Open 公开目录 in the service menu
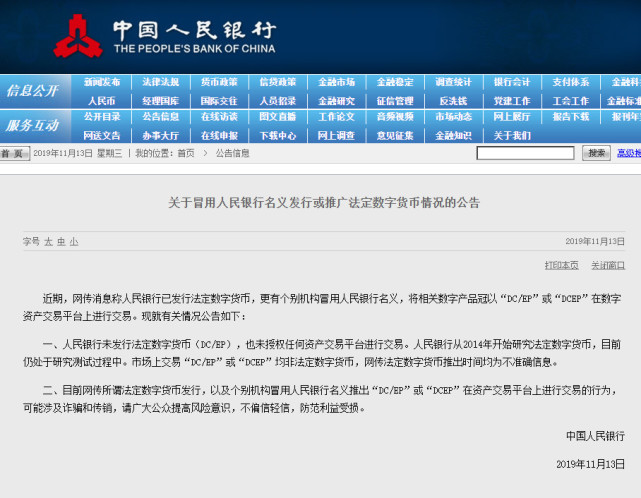The image size is (641, 498). tap(102, 117)
